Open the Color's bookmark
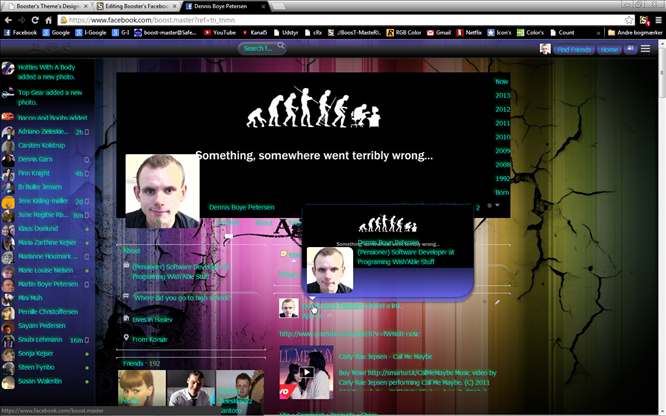 tap(530, 32)
